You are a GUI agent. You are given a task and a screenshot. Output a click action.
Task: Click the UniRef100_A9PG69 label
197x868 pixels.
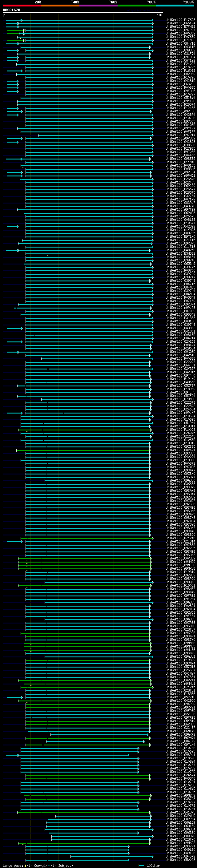click(180, 138)
